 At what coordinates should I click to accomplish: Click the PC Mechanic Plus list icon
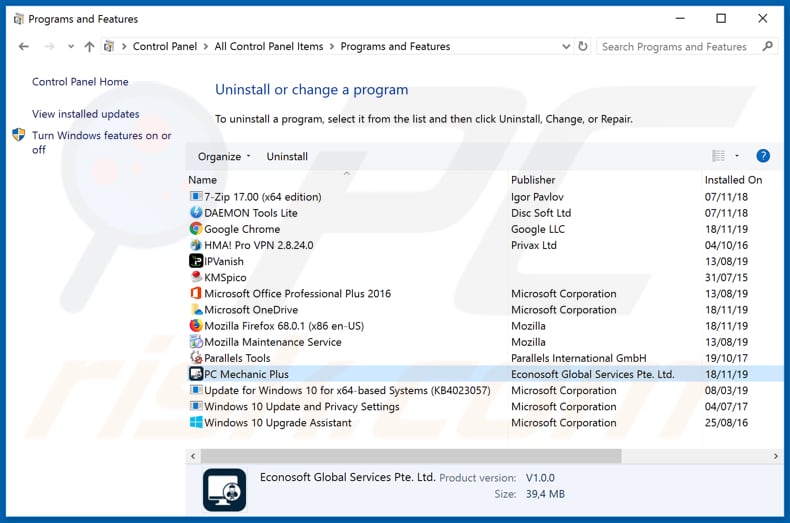[x=196, y=374]
